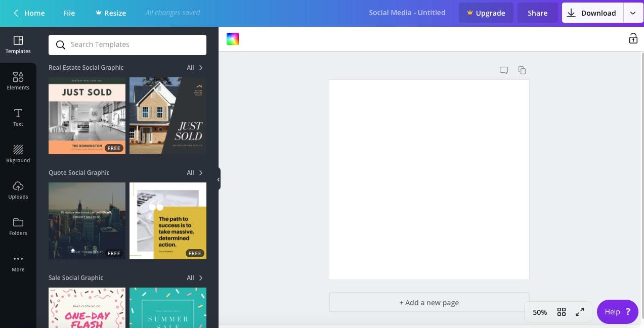Open the Elements sidebar tab
Viewport: 644px width, 328px height.
tap(18, 81)
